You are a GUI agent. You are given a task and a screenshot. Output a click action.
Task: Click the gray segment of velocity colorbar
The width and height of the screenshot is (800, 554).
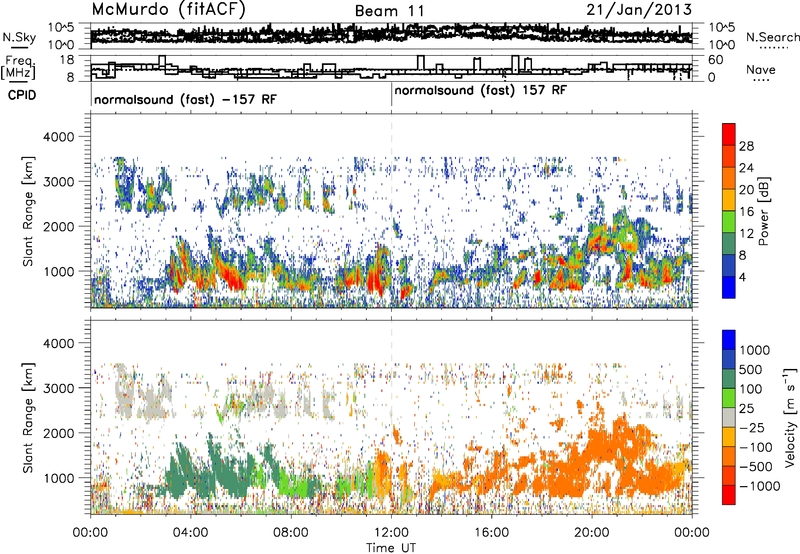click(x=729, y=417)
